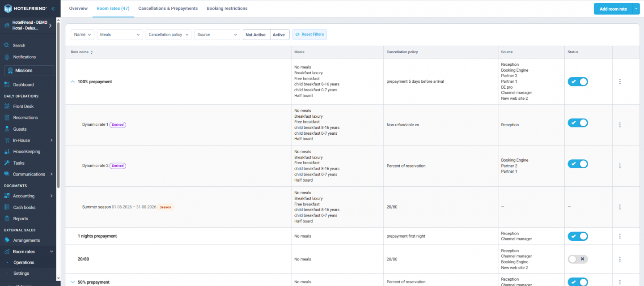Filter by Active rates
The width and height of the screenshot is (644, 286).
point(279,34)
